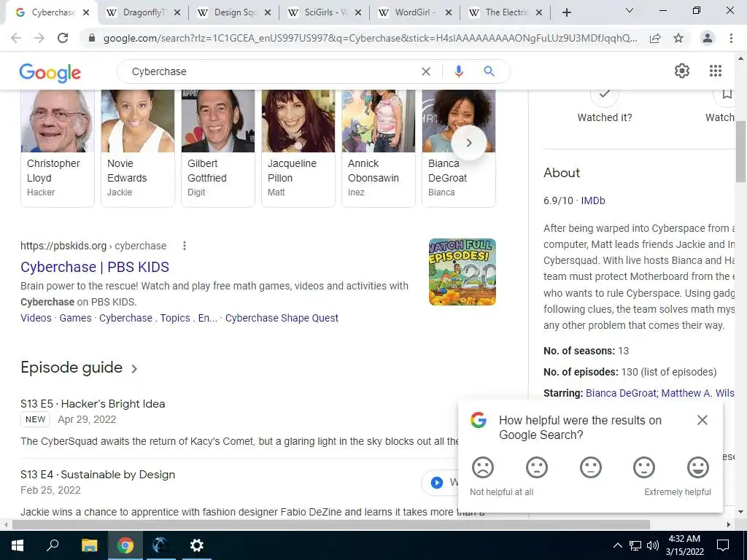The image size is (747, 560).
Task: Select the slightly happy face rating
Action: (x=644, y=467)
